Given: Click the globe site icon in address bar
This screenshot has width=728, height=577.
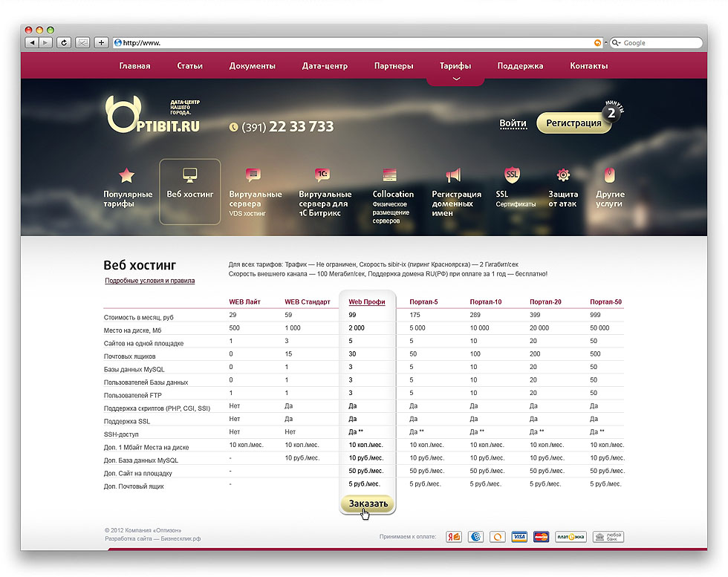Looking at the screenshot, I should pyautogui.click(x=118, y=43).
